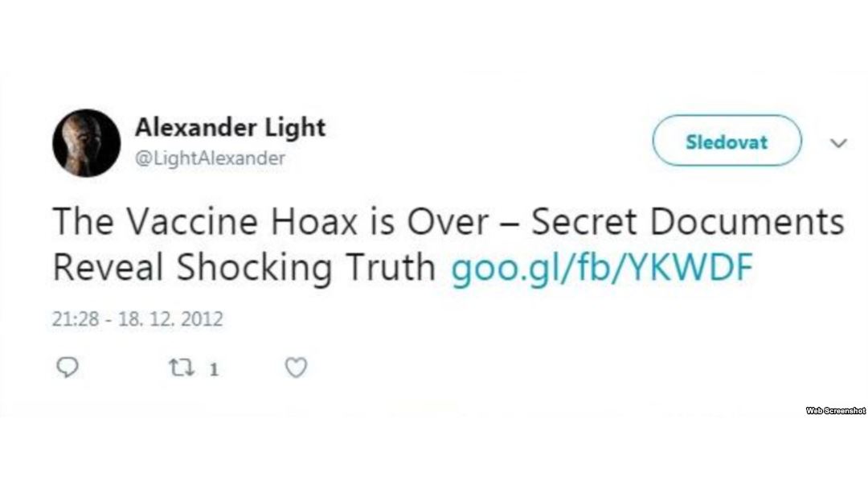Screen dimensions: 868x489
Task: Click the @LightAlexander handle
Action: coord(211,158)
